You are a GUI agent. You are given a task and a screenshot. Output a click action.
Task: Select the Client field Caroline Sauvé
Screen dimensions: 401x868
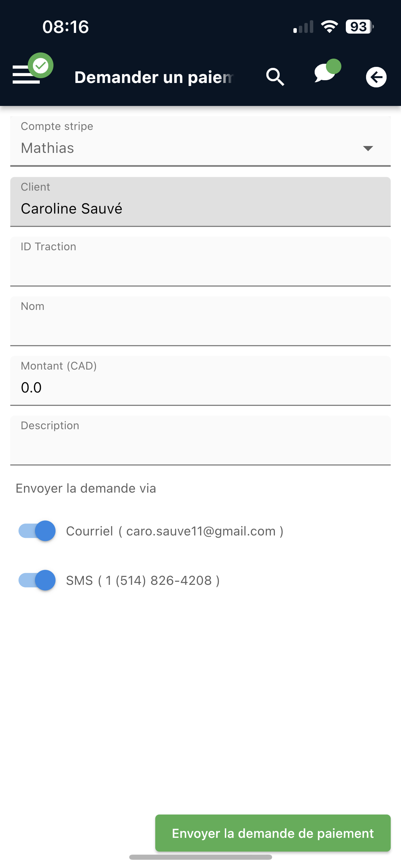pos(200,202)
